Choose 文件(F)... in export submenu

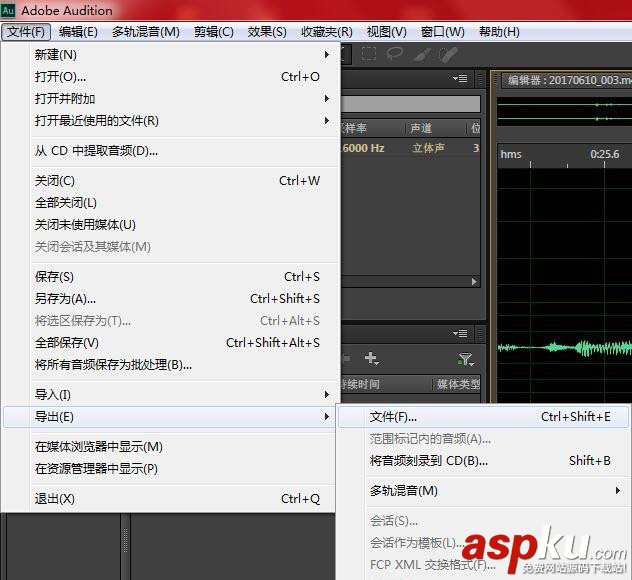pyautogui.click(x=483, y=417)
